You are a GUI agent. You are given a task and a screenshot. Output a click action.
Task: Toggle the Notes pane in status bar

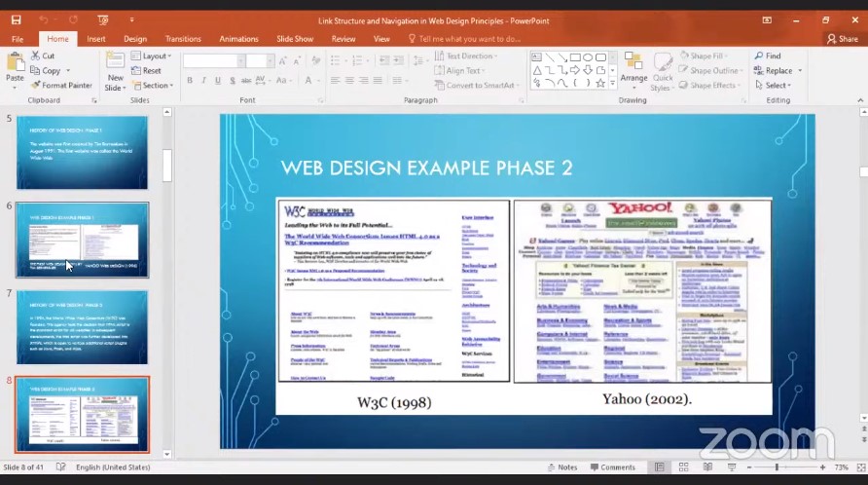pos(561,467)
